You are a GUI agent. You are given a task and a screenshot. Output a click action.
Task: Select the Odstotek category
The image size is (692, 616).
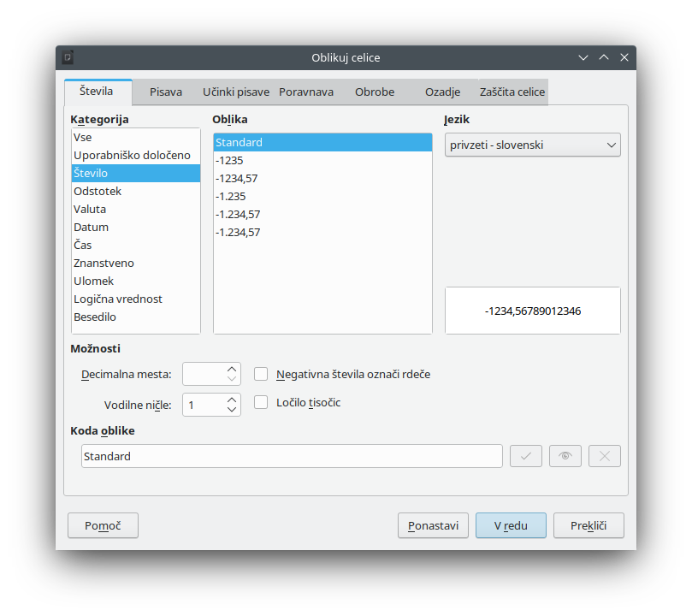coord(135,191)
